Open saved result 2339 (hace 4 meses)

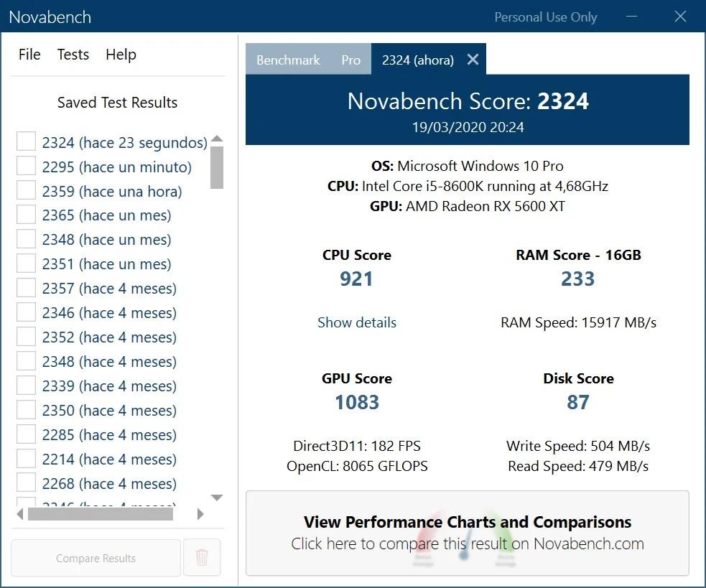pos(109,386)
